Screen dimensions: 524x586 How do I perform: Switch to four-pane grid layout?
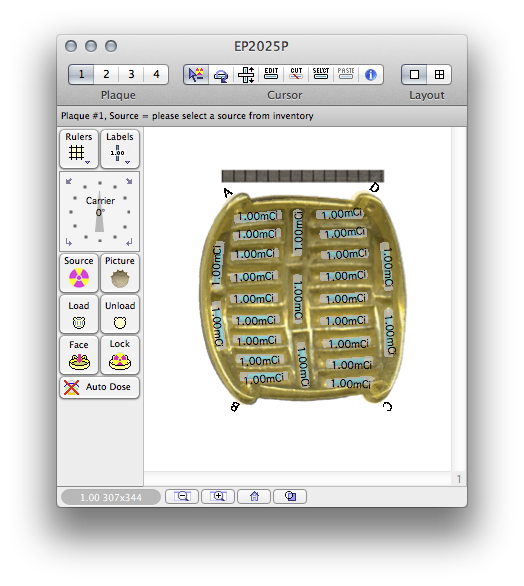[x=439, y=75]
